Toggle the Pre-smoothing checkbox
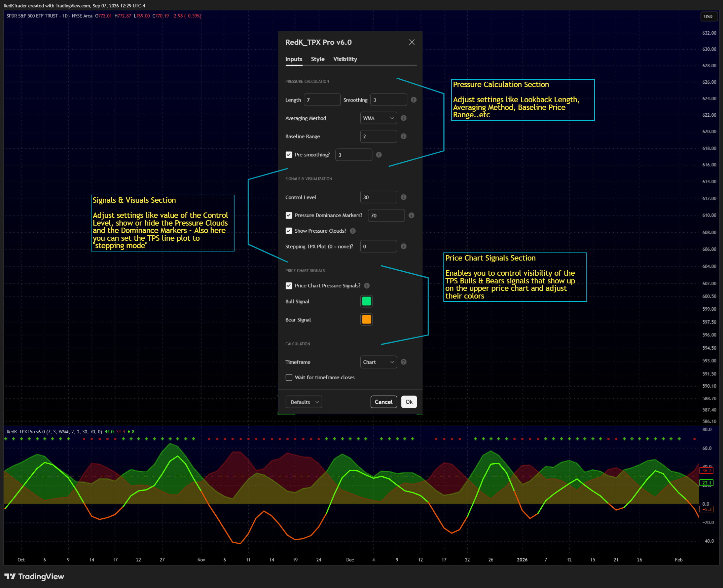This screenshot has height=588, width=723. click(289, 155)
